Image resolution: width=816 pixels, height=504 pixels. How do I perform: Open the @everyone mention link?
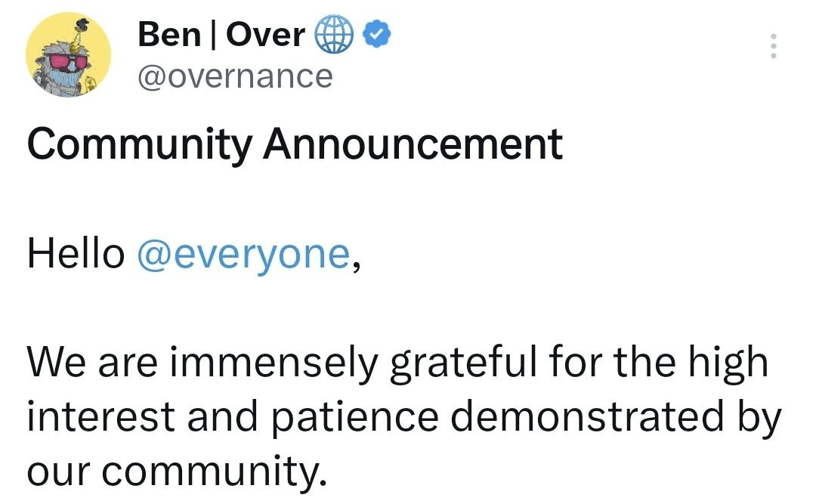tap(243, 255)
